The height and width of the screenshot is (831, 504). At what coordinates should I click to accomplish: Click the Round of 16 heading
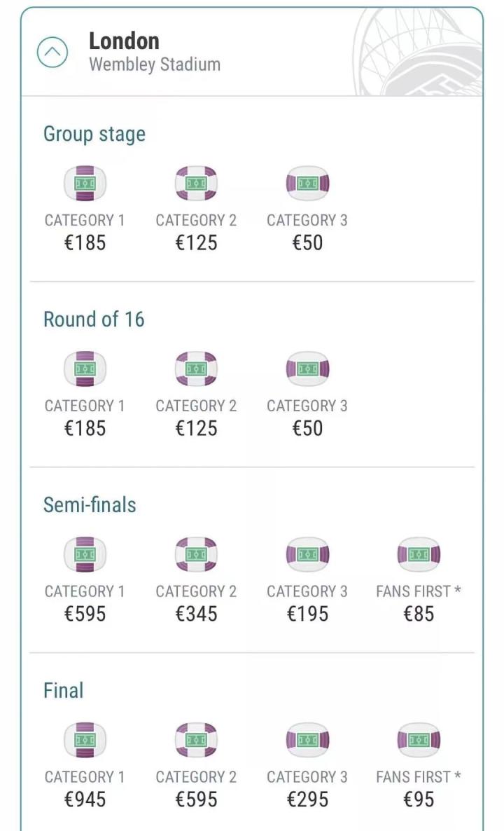(94, 320)
